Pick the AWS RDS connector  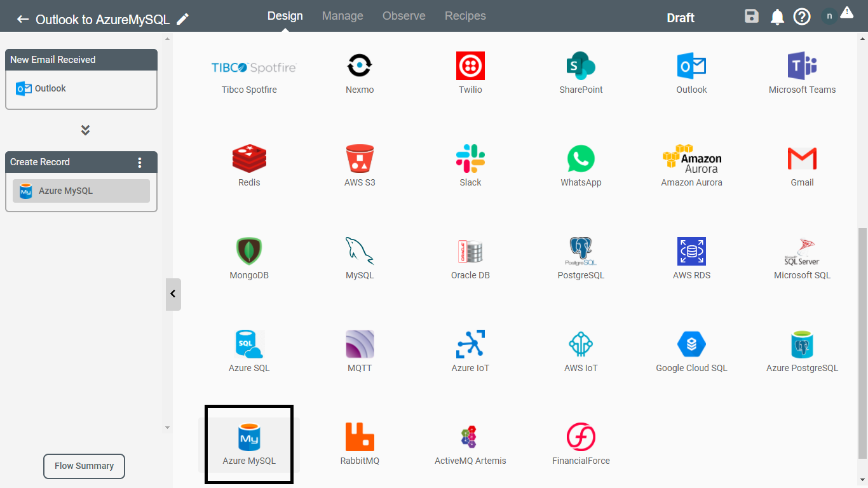(691, 259)
